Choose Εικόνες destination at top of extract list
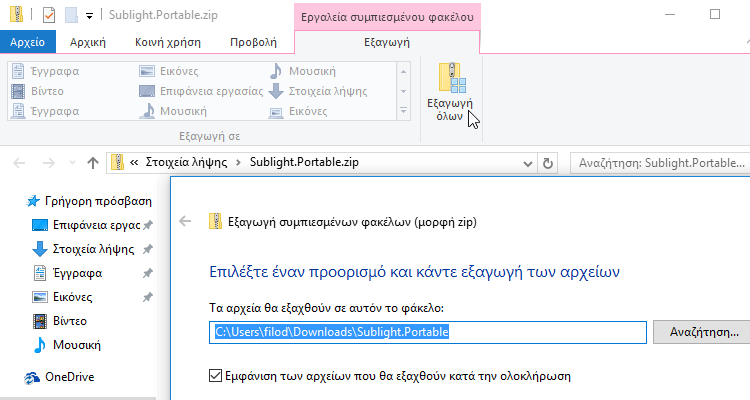 [x=169, y=71]
